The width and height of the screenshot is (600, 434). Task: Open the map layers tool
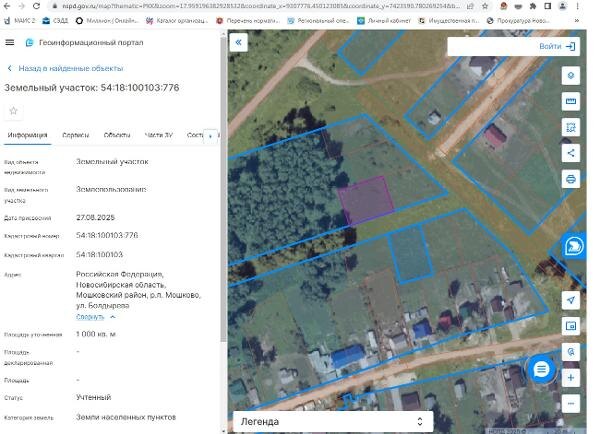(571, 75)
